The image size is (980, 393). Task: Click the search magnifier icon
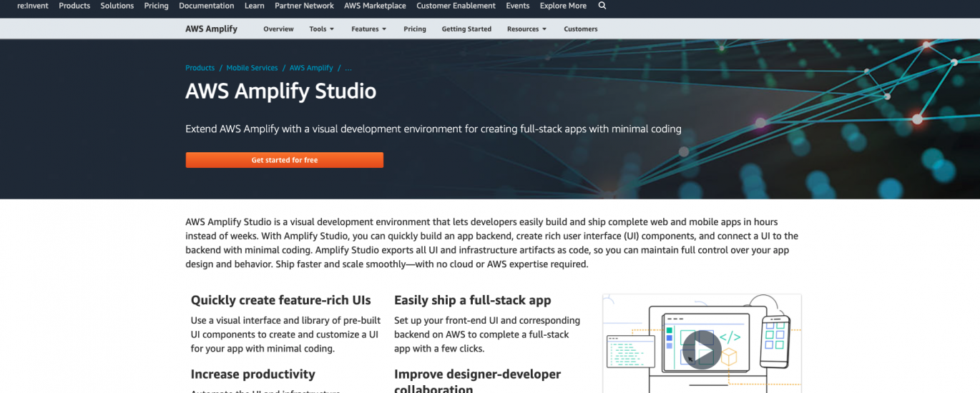pyautogui.click(x=602, y=6)
